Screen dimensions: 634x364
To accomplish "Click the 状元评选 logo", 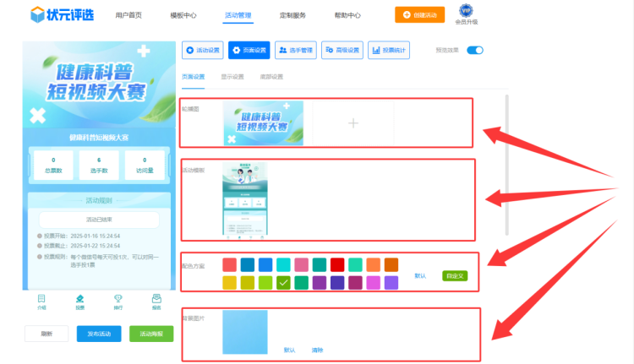I will (x=63, y=15).
